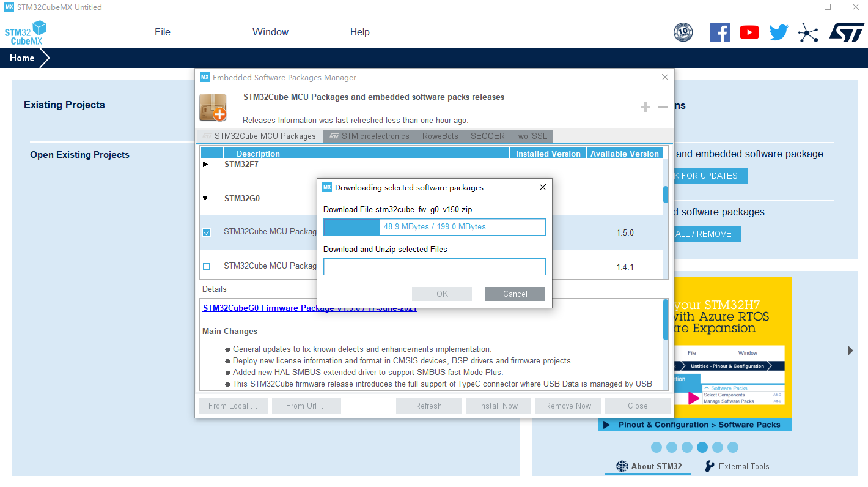
Task: Click the From Url button
Action: 306,406
